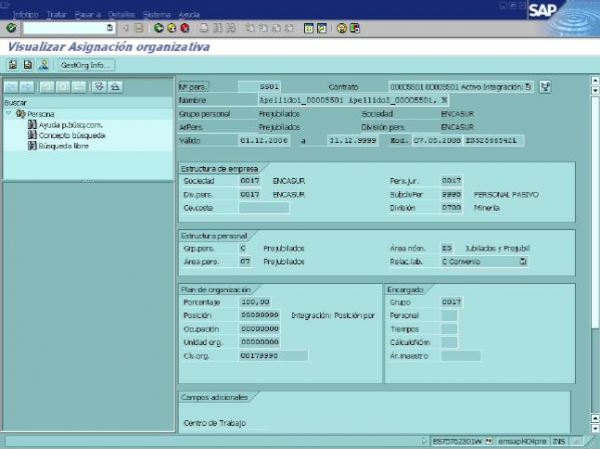Click the SubdivPer field 9990

click(x=452, y=194)
